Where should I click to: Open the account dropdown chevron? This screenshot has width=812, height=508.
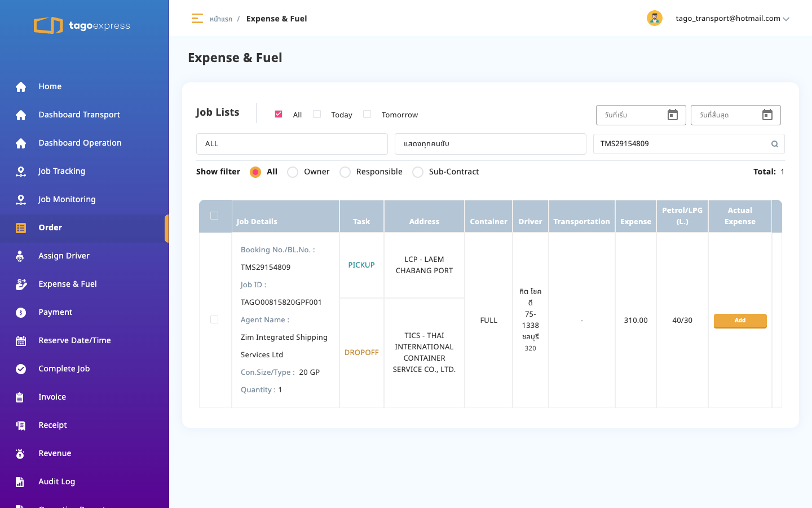(786, 19)
